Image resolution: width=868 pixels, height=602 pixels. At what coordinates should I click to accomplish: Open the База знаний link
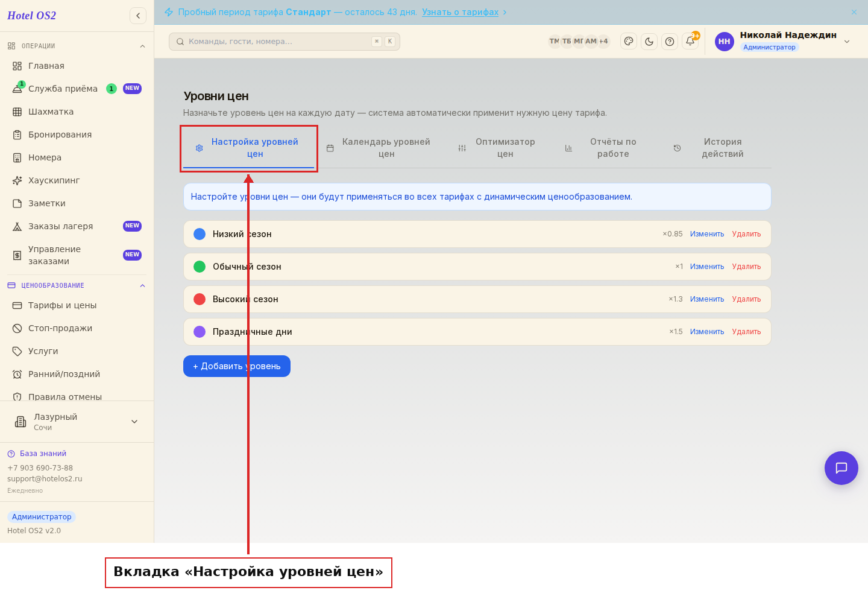pyautogui.click(x=37, y=454)
